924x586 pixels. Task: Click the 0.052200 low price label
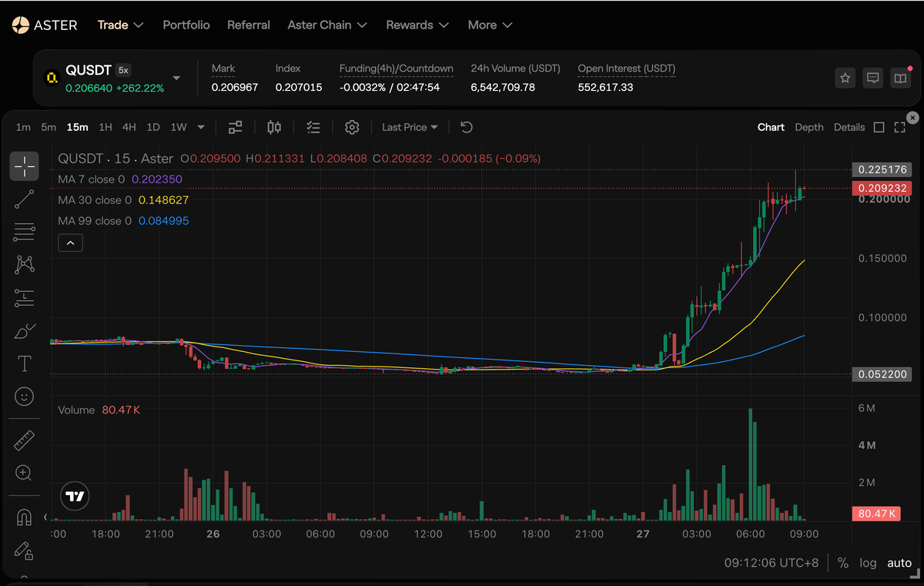click(882, 374)
